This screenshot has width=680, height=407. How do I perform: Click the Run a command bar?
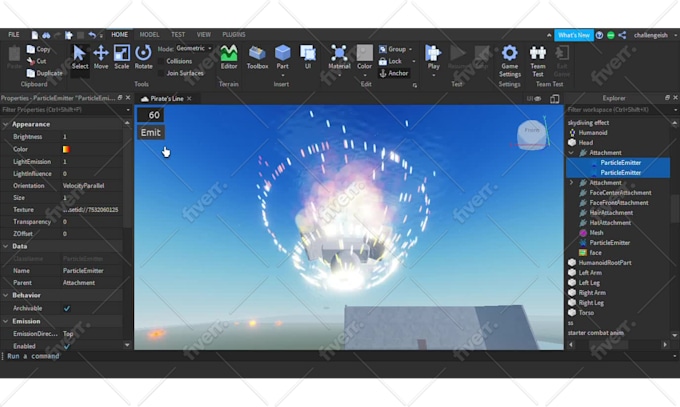tap(338, 356)
